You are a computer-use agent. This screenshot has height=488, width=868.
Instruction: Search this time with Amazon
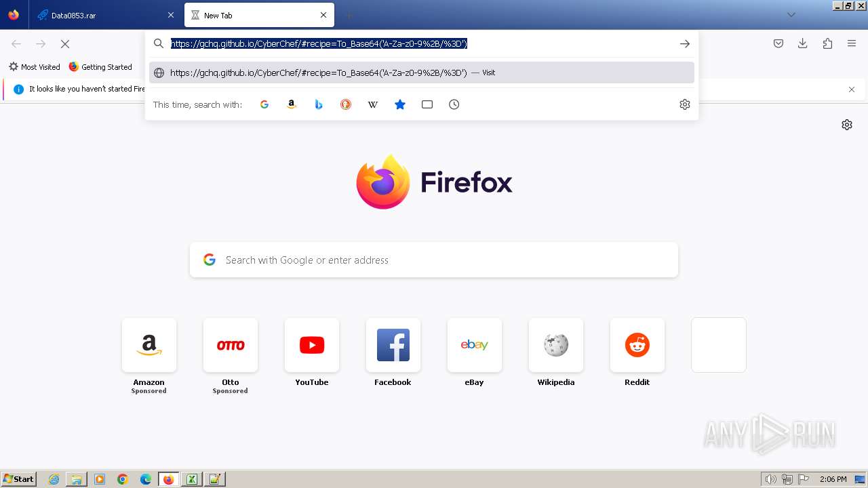point(292,104)
